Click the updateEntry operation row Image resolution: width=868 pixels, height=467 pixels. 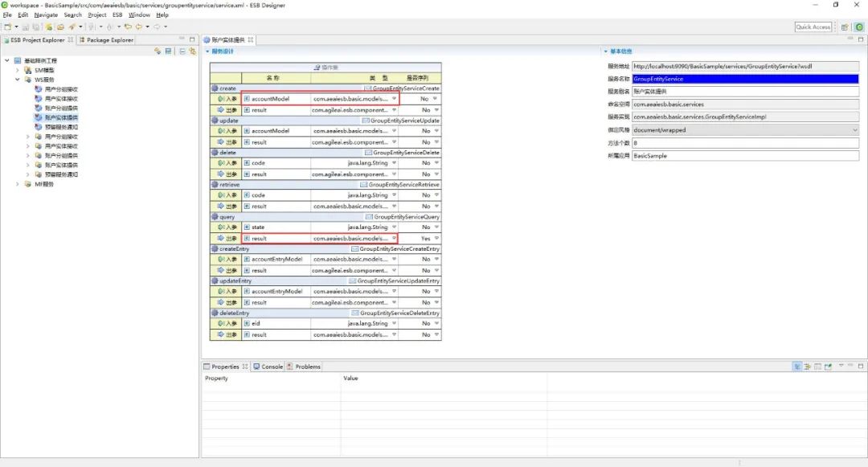325,281
